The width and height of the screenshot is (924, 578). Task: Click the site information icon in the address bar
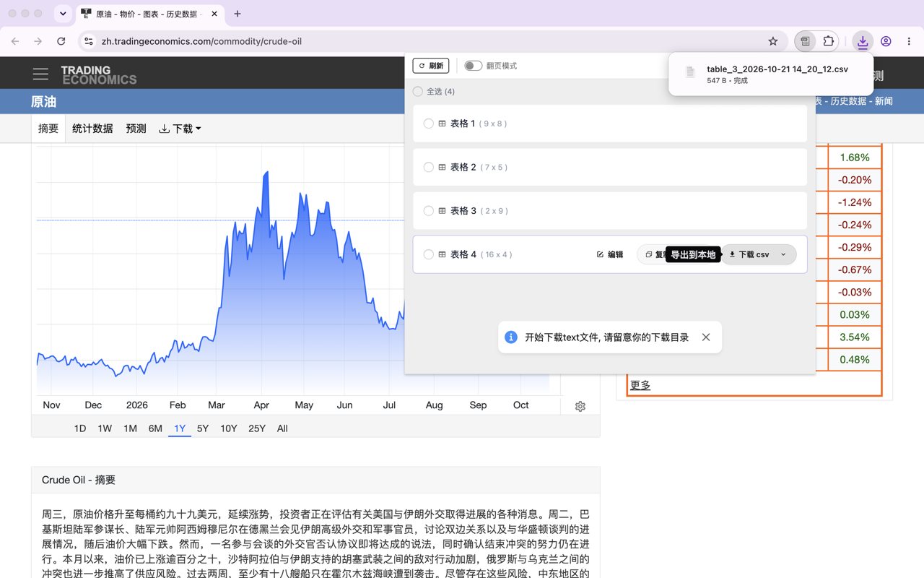(89, 41)
